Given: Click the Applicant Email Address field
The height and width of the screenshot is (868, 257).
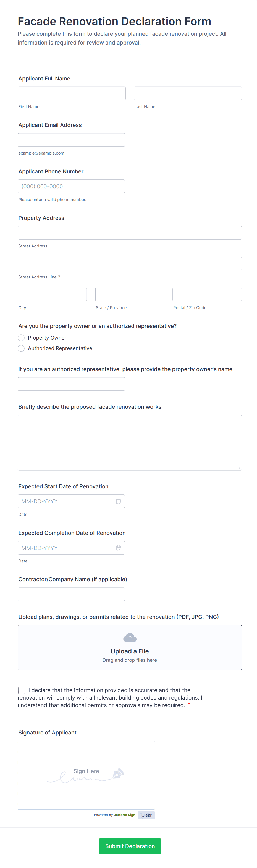Looking at the screenshot, I should tap(71, 140).
